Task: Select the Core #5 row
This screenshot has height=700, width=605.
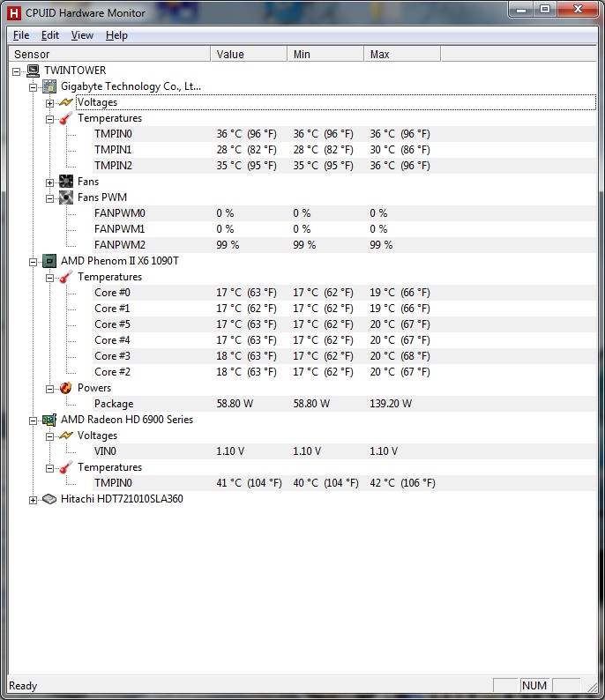Action: point(344,324)
